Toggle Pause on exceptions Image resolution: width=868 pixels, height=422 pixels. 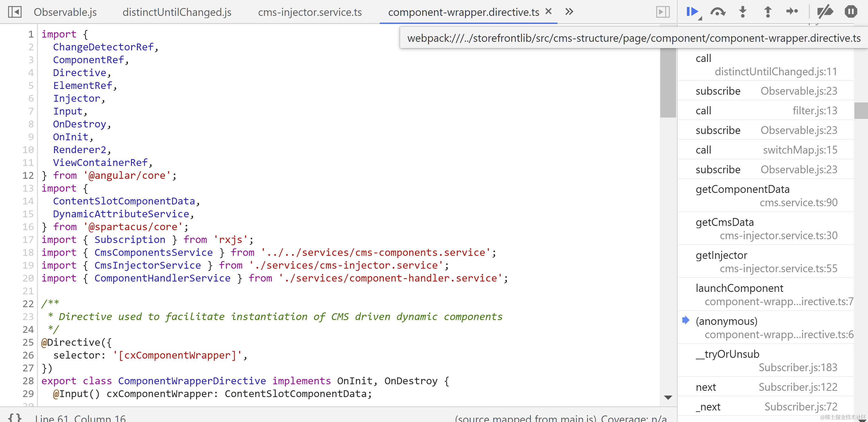pos(850,12)
